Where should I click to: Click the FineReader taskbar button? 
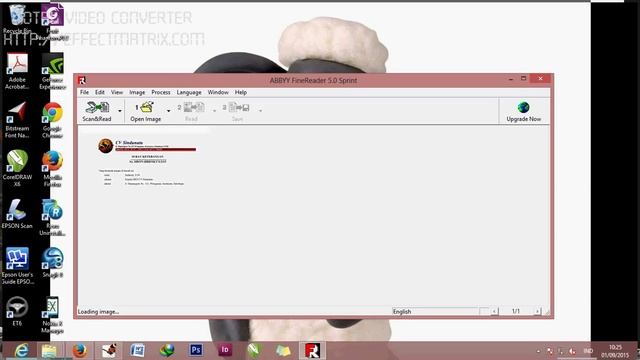click(x=312, y=350)
